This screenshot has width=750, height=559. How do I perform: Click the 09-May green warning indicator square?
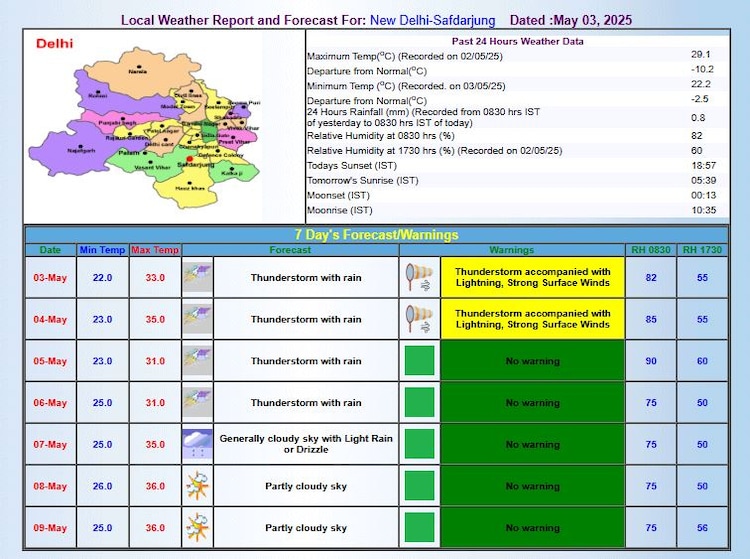(419, 527)
